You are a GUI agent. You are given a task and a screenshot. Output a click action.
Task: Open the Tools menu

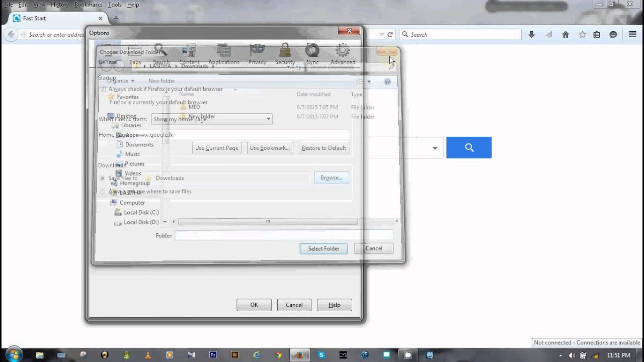pyautogui.click(x=115, y=5)
